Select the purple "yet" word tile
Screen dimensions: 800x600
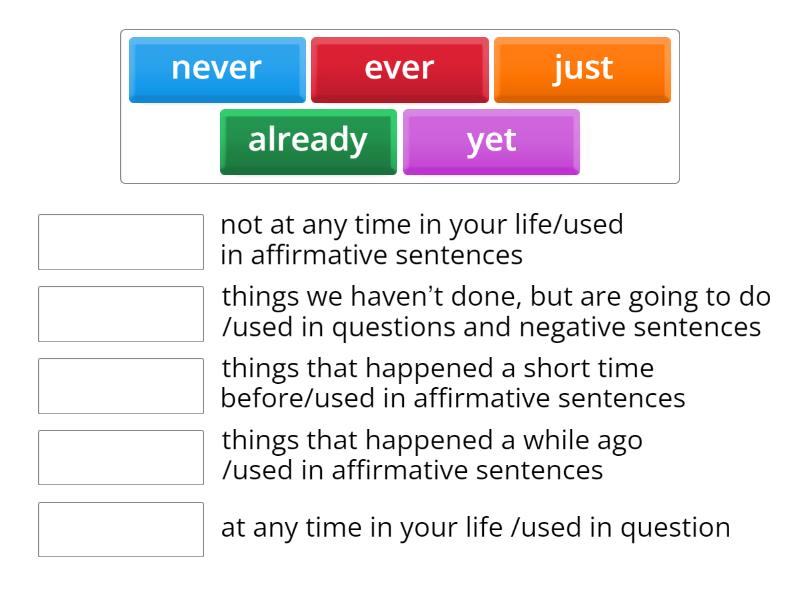click(491, 141)
